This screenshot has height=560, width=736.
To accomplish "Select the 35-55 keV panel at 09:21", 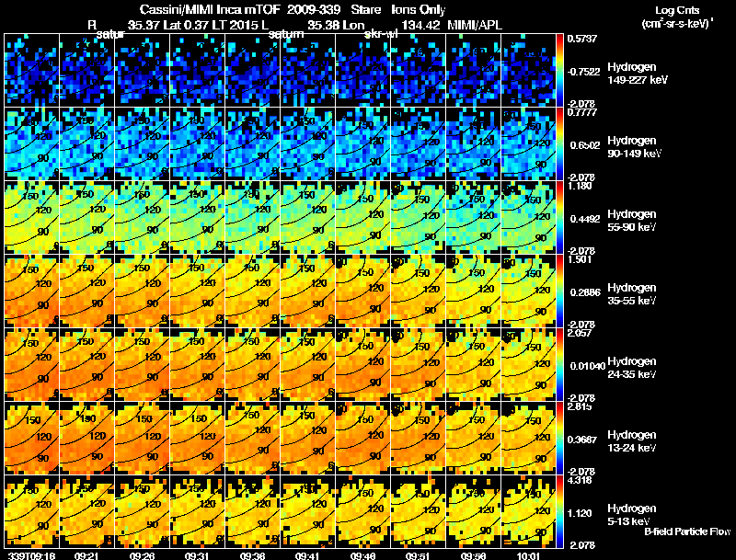I will click(86, 291).
